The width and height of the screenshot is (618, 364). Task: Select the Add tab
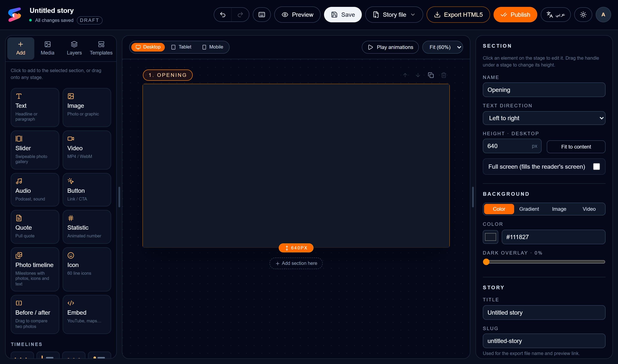pyautogui.click(x=21, y=48)
